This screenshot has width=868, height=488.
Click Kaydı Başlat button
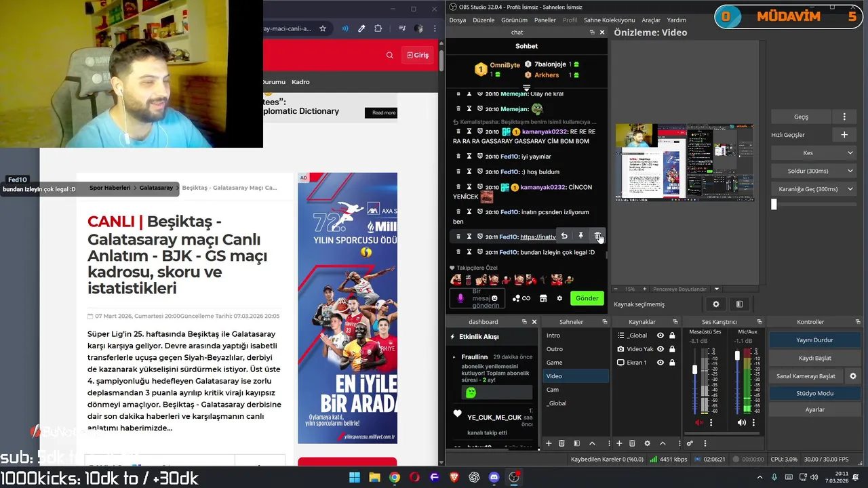(814, 358)
